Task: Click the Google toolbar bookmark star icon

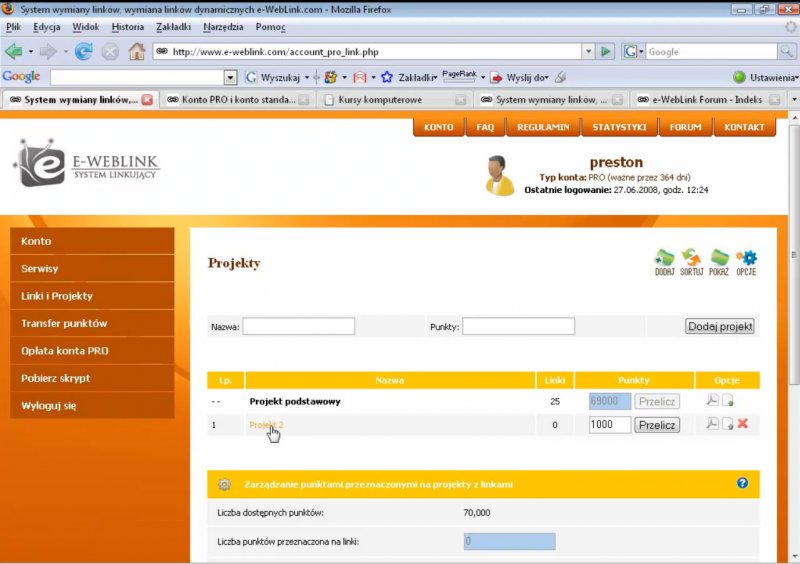Action: tap(386, 77)
